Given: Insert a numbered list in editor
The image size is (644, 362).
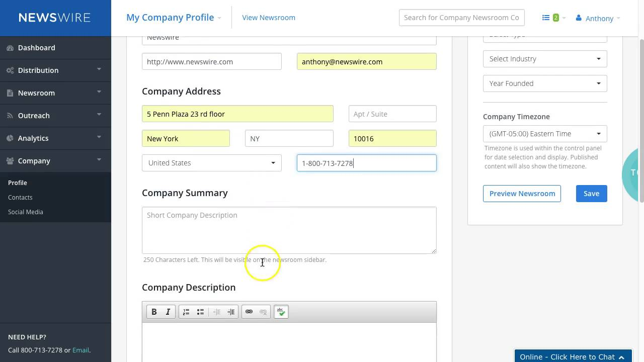Looking at the screenshot, I should point(186,312).
